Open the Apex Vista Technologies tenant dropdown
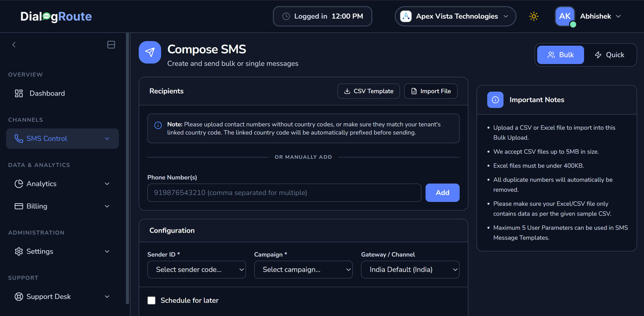This screenshot has height=316, width=644. pos(455,16)
